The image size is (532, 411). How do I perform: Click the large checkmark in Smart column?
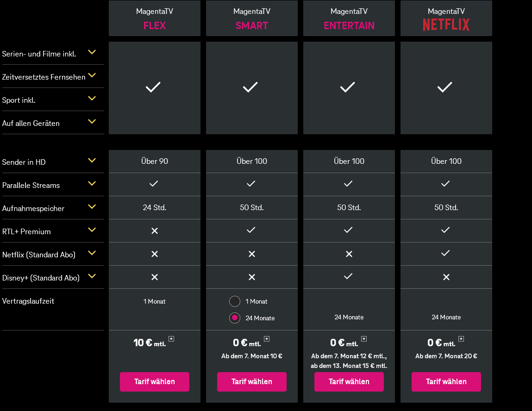250,87
